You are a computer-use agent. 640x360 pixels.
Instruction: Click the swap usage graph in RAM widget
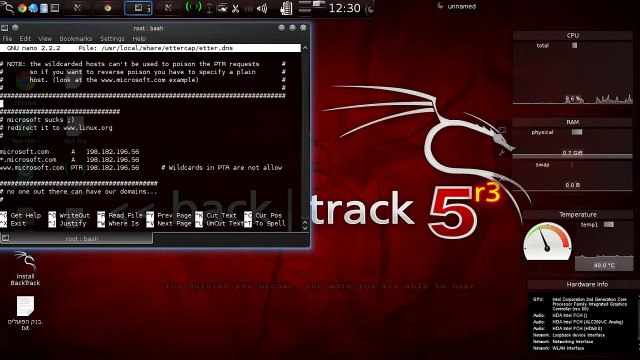[573, 176]
